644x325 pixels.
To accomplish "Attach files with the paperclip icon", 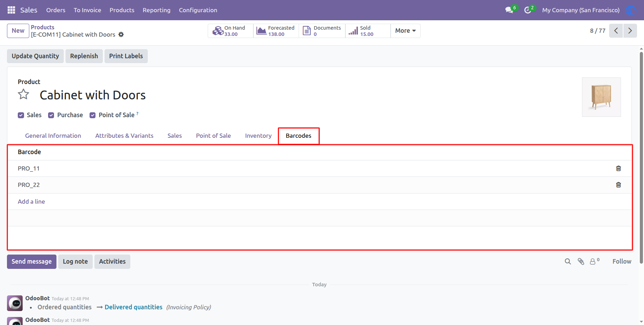I will point(581,262).
